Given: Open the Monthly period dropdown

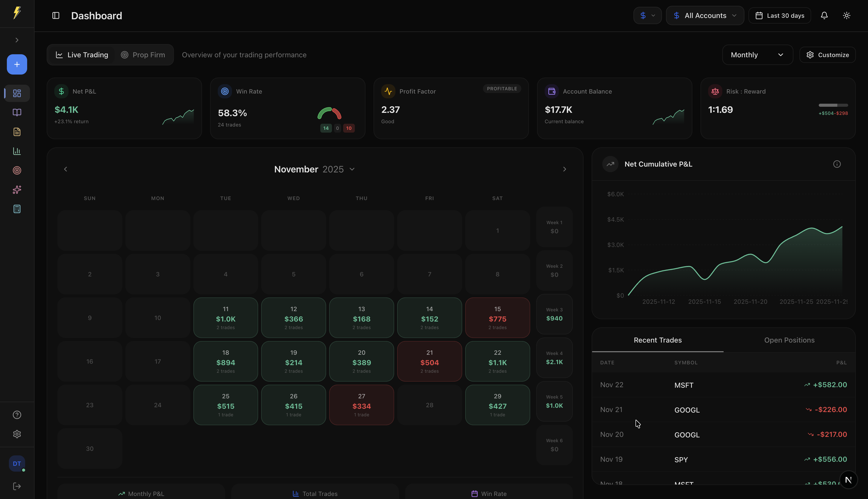Looking at the screenshot, I should pos(757,55).
